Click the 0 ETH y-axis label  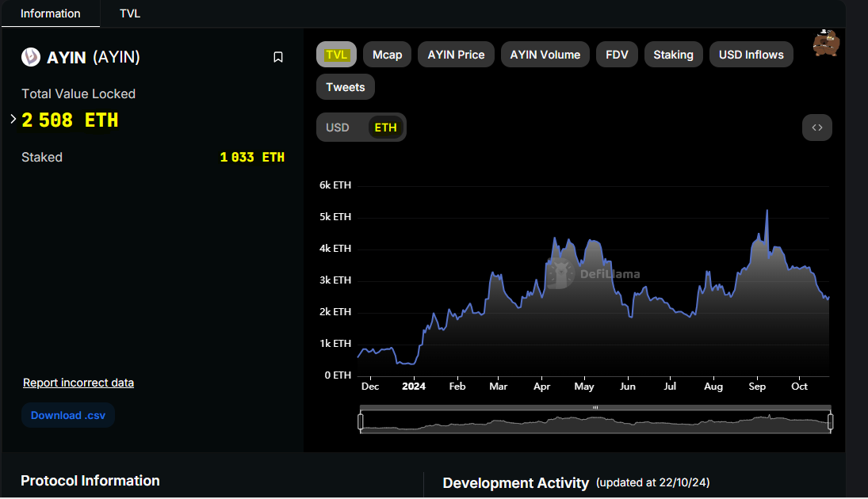[338, 375]
